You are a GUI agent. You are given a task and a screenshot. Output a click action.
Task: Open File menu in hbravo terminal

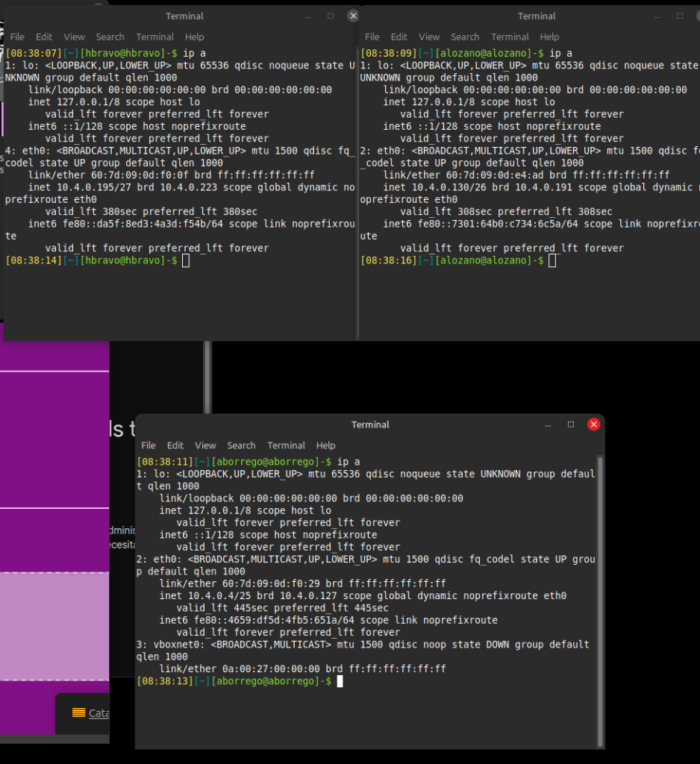tap(17, 37)
